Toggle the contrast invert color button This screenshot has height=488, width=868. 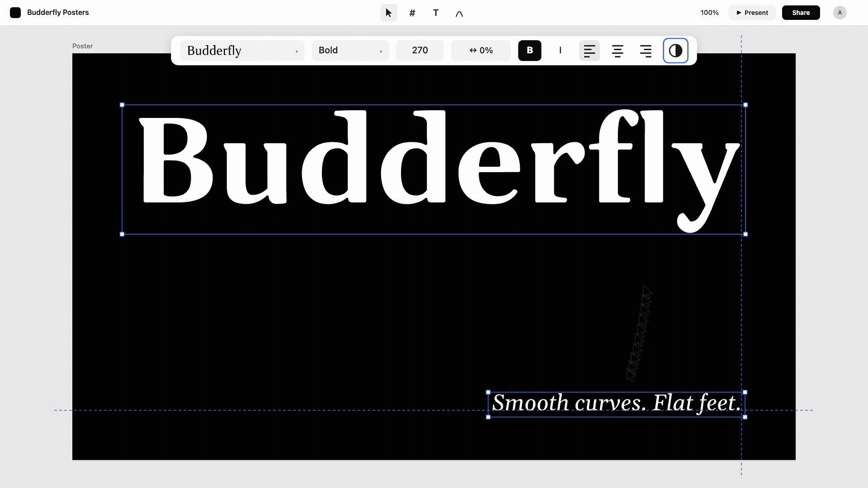675,51
